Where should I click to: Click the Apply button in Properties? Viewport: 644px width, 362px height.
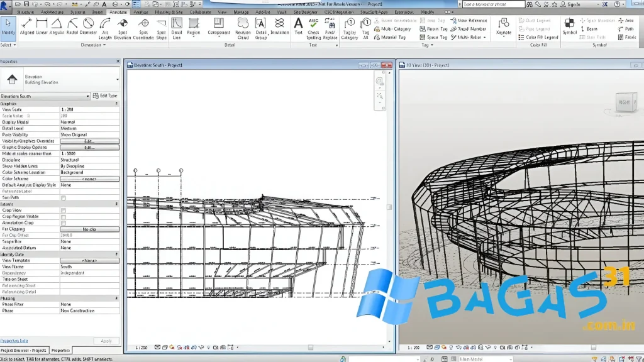click(x=106, y=341)
